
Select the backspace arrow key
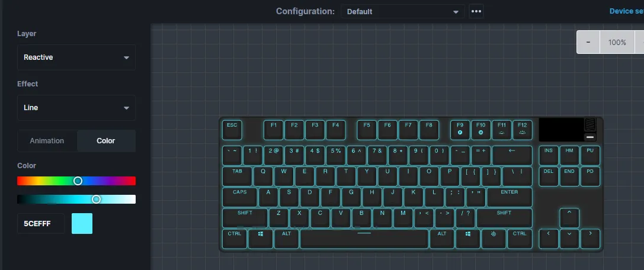[x=512, y=156]
